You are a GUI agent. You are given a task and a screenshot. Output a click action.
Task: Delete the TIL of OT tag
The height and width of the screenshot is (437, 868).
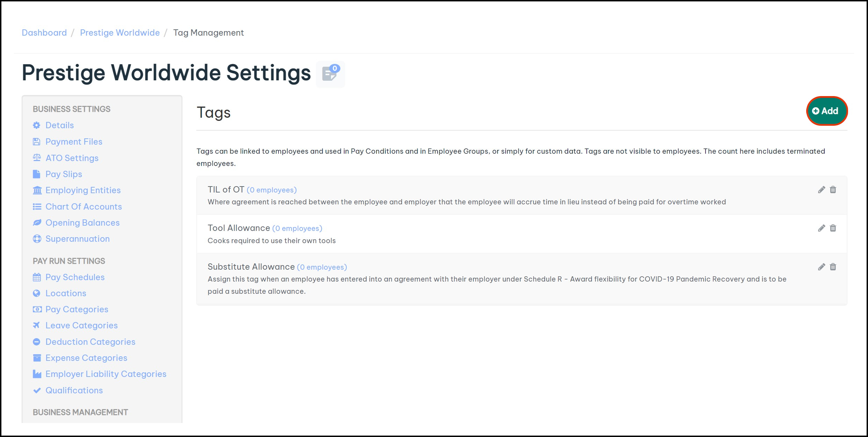[x=833, y=190]
